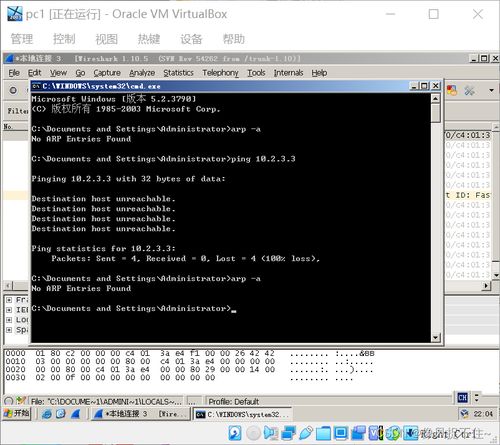Open Wireshark File menu
Viewport: 500px width, 445px height.
click(x=14, y=73)
